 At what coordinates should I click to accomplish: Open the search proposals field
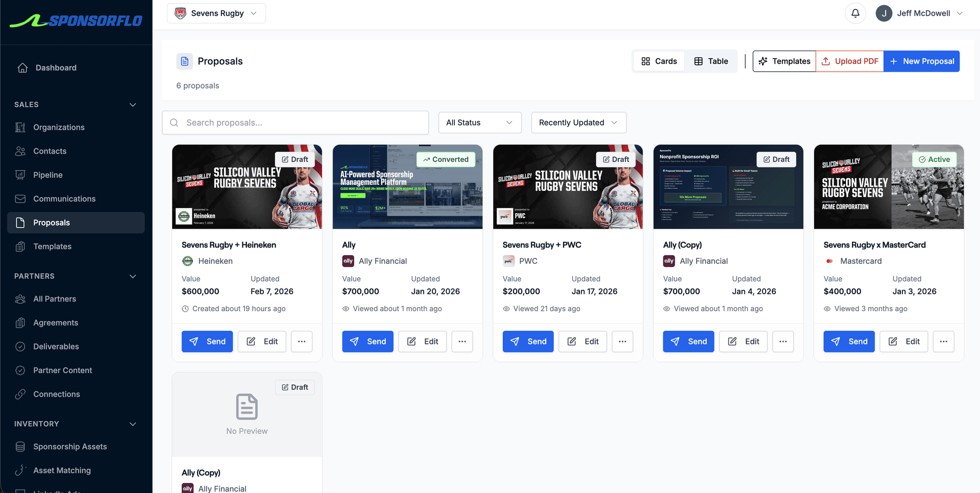[295, 122]
